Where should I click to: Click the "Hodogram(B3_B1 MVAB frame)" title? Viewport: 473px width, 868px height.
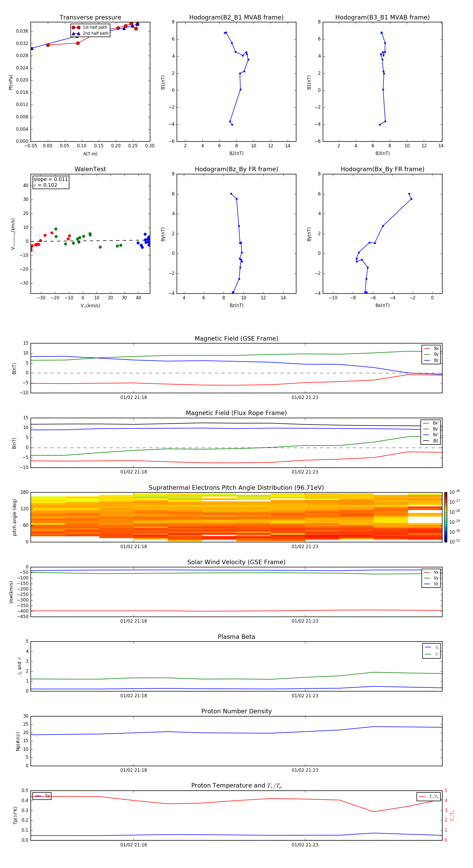[382, 18]
